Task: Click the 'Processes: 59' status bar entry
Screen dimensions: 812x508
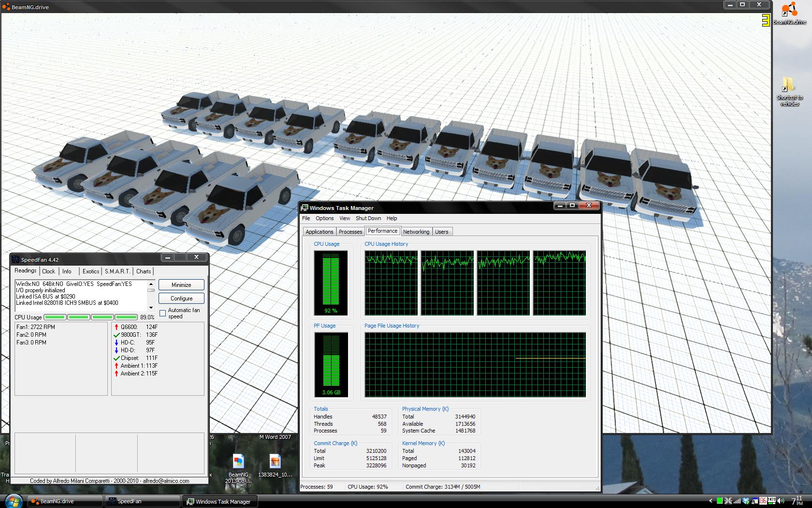Action: 317,487
